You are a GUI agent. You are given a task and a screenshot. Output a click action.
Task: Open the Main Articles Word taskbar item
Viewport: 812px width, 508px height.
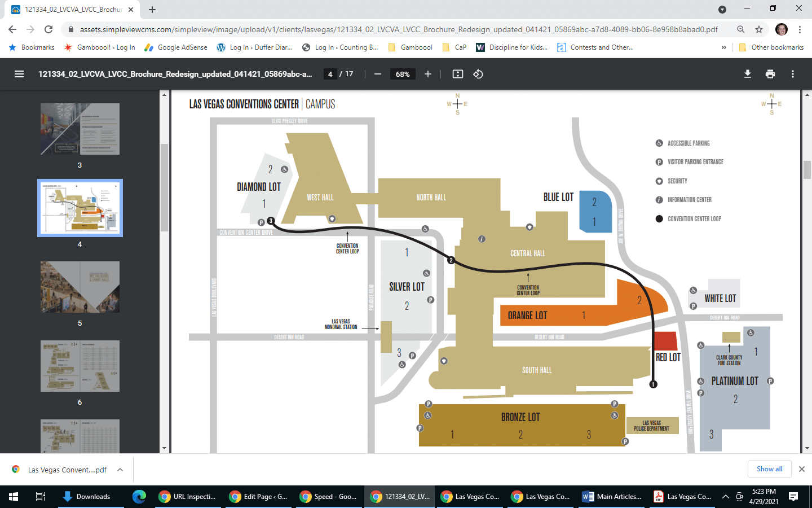click(x=612, y=497)
